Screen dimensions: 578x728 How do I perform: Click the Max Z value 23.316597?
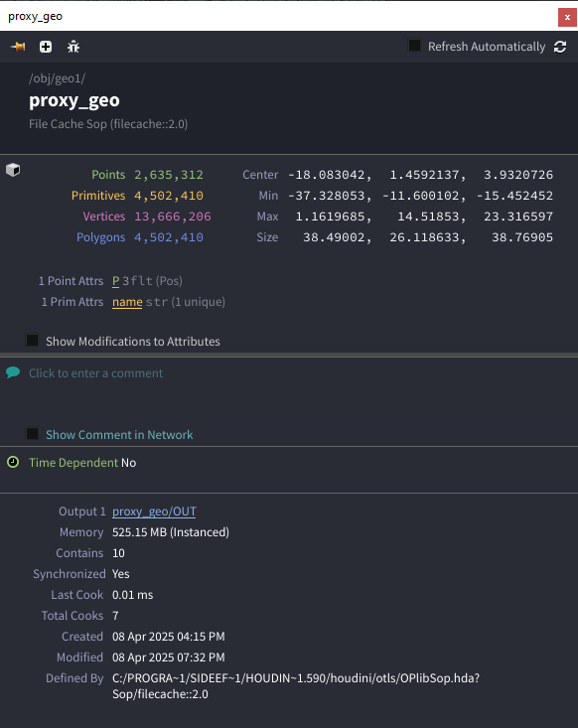pos(518,217)
